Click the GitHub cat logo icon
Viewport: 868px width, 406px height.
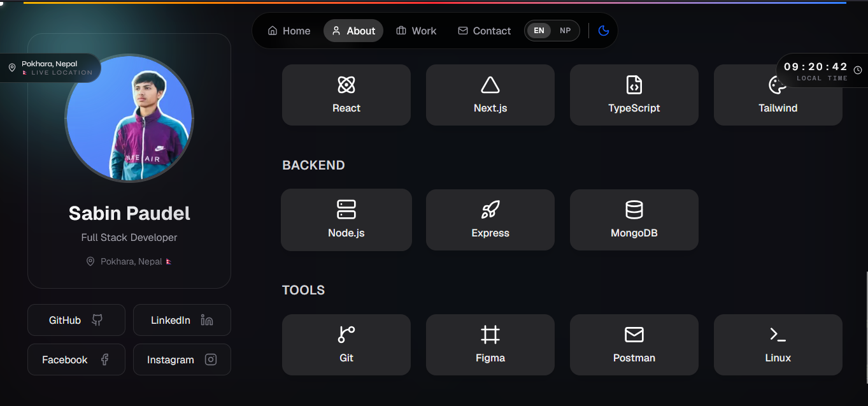(97, 320)
